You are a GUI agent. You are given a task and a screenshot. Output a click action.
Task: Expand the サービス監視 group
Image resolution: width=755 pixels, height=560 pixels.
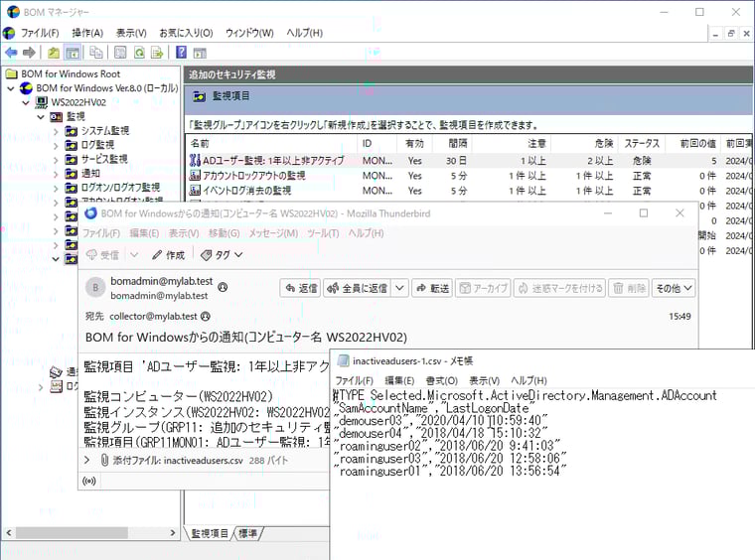pyautogui.click(x=56, y=159)
